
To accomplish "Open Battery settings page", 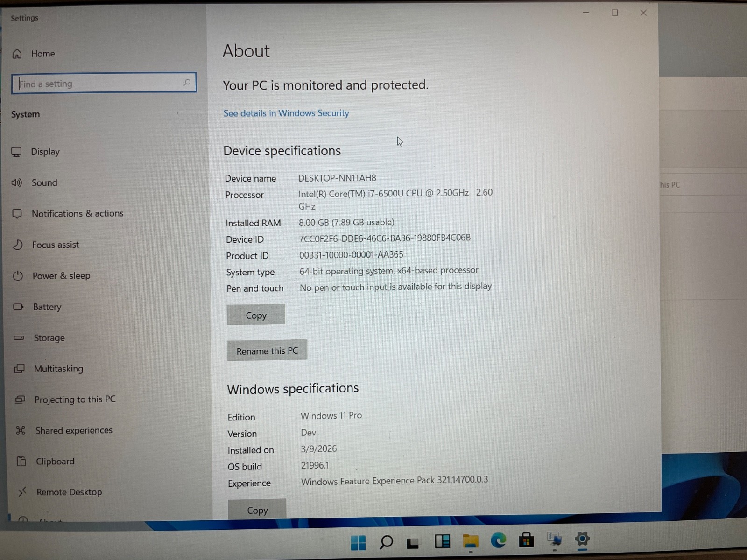I will (47, 307).
